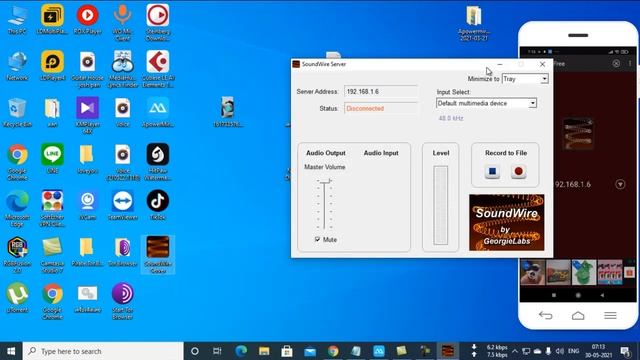Tap the green ad thumbnail on phone screen
640x360 pixels.
coord(584,272)
